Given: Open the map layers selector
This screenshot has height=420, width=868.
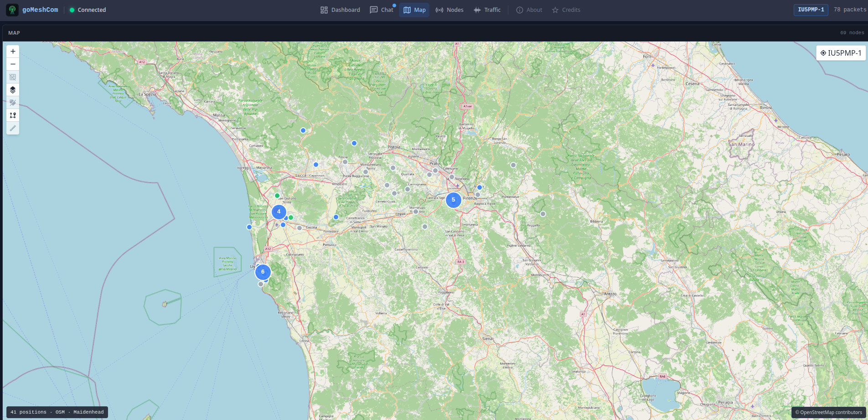Looking at the screenshot, I should (13, 90).
